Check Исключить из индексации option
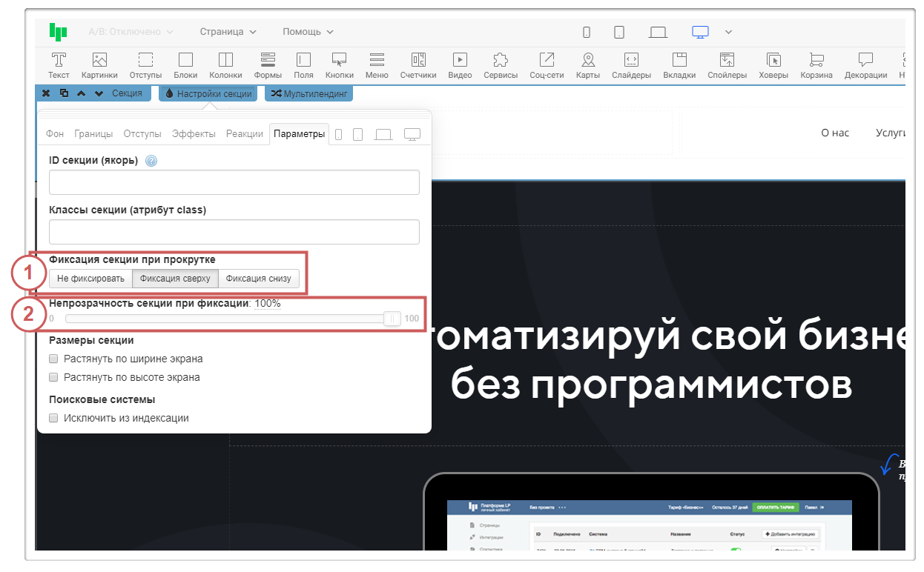Image resolution: width=924 pixels, height=572 pixels. [x=53, y=418]
